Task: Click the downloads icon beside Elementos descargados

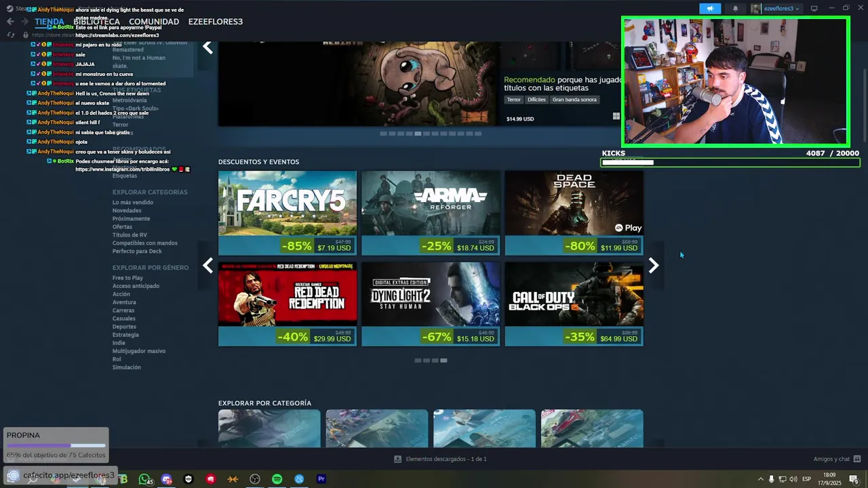Action: pos(397,459)
